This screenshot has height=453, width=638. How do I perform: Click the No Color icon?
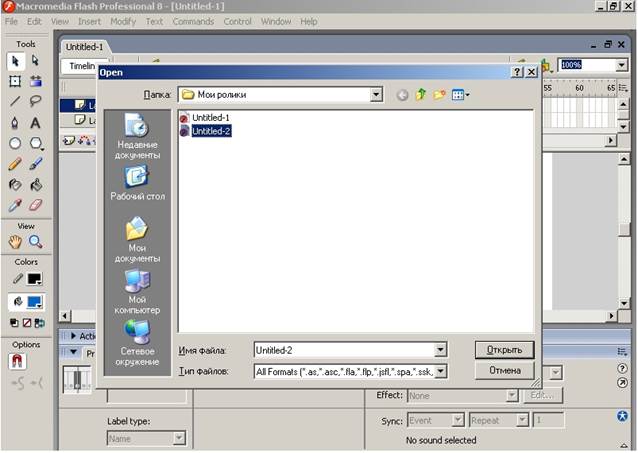pyautogui.click(x=27, y=323)
